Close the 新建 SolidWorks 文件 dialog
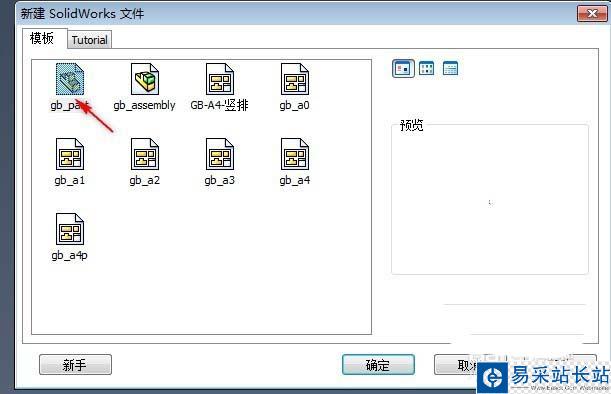Image resolution: width=611 pixels, height=394 pixels. point(592,13)
